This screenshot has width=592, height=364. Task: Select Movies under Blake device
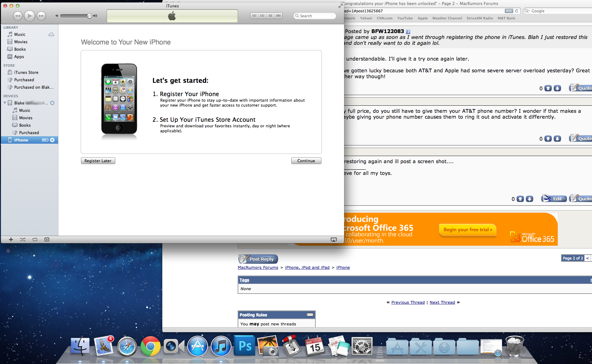click(29, 118)
